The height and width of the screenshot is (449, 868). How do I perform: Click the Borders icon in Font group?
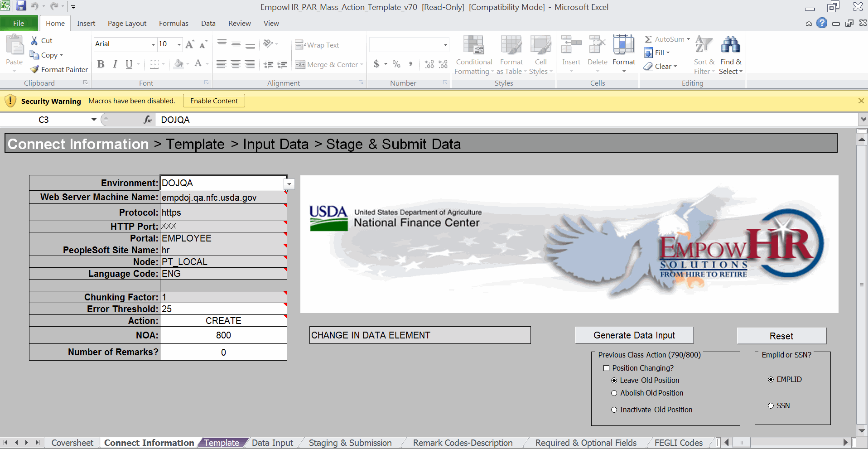pyautogui.click(x=154, y=64)
